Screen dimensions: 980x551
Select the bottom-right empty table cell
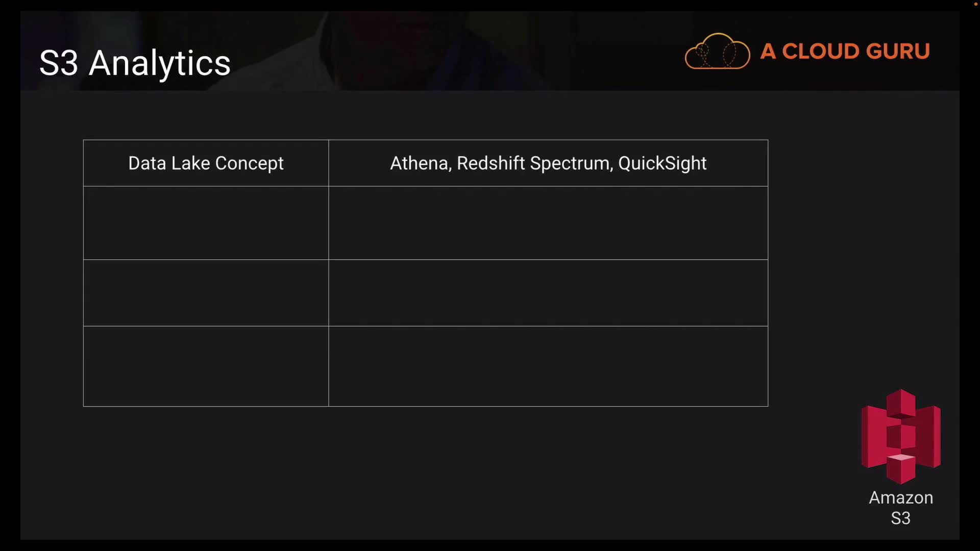pyautogui.click(x=548, y=366)
